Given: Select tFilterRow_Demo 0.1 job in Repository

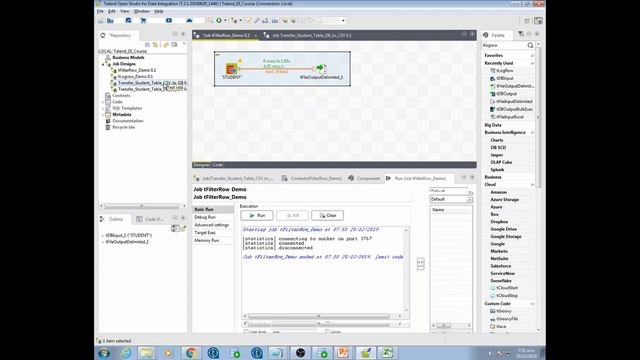Looking at the screenshot, I should pyautogui.click(x=137, y=71).
